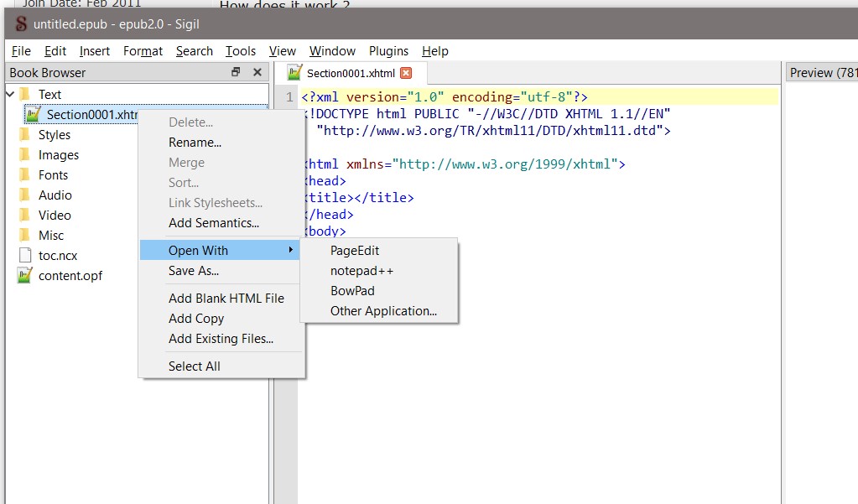Screen dimensions: 858x504
Task: Click the Styles folder icon
Action: point(24,135)
